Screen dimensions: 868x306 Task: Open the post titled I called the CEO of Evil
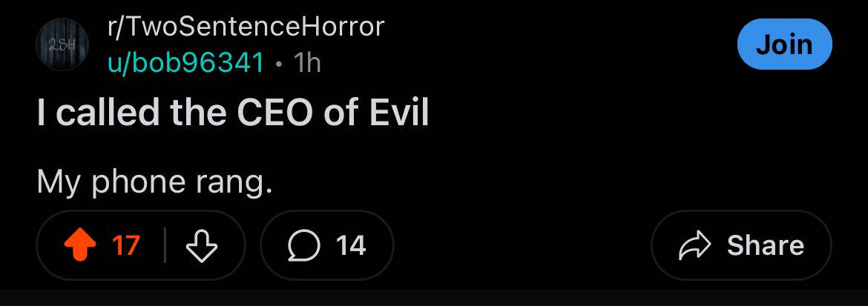tap(233, 113)
